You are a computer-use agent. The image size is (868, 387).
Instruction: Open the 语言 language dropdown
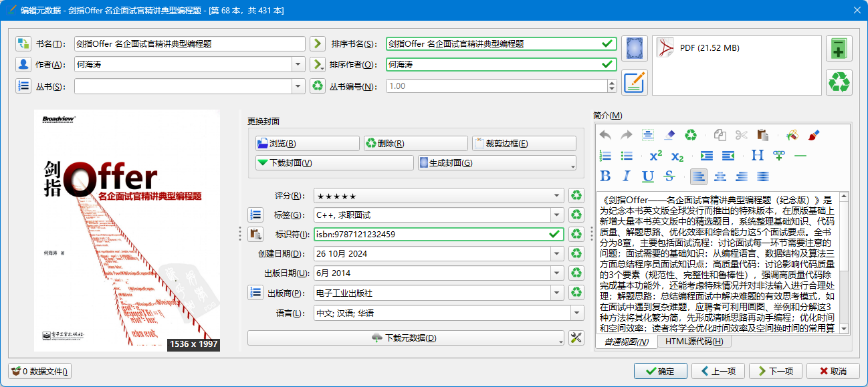click(x=577, y=312)
